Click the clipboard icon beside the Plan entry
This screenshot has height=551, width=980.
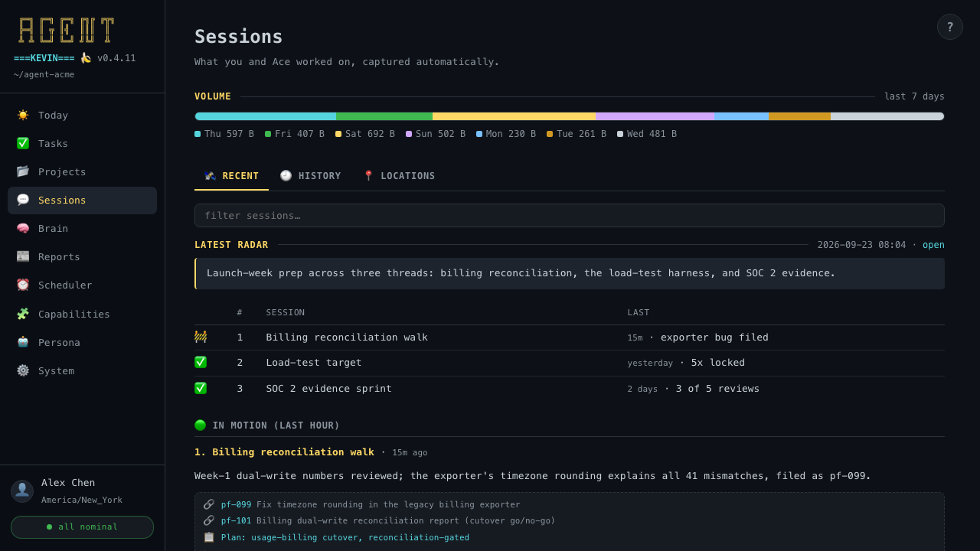click(x=209, y=537)
